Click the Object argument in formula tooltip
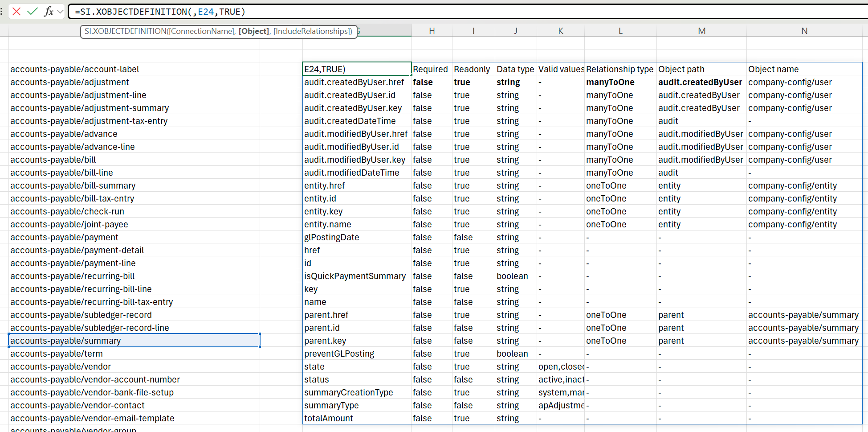 point(254,31)
